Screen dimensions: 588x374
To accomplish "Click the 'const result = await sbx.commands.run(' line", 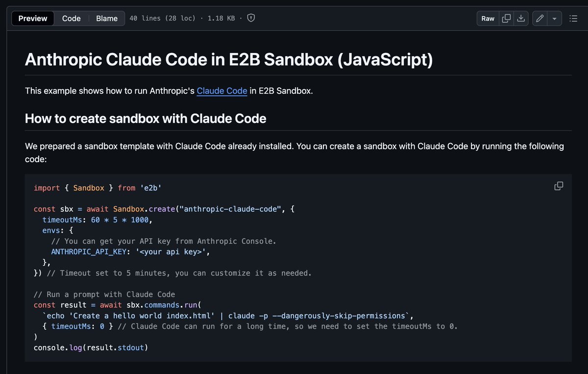I will tap(117, 305).
